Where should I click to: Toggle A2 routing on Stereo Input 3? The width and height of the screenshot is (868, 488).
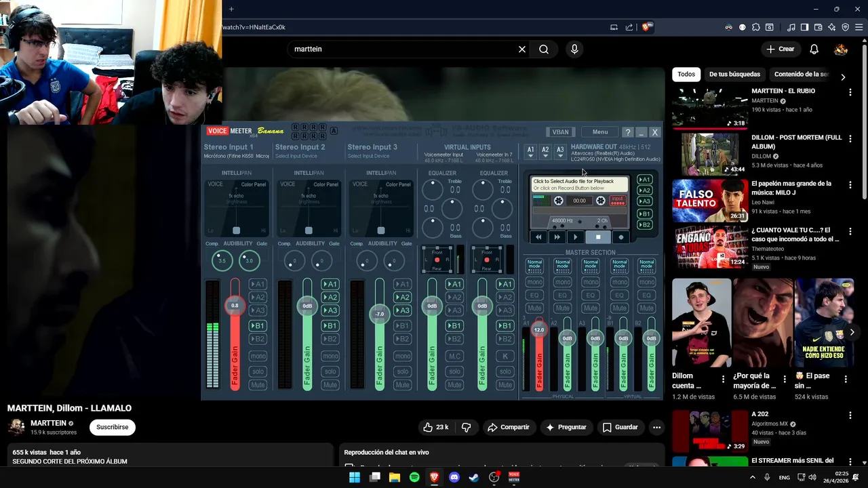coord(402,298)
